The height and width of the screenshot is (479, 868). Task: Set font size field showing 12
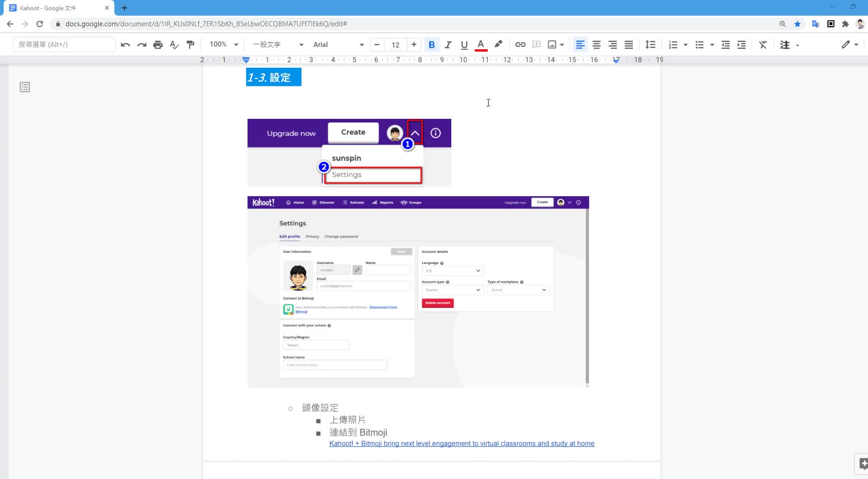click(396, 44)
